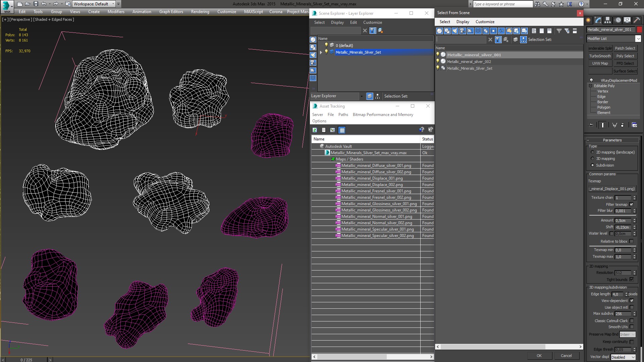The height and width of the screenshot is (362, 644).
Task: Select 2D mapping (landscape) radio button
Action: (592, 152)
